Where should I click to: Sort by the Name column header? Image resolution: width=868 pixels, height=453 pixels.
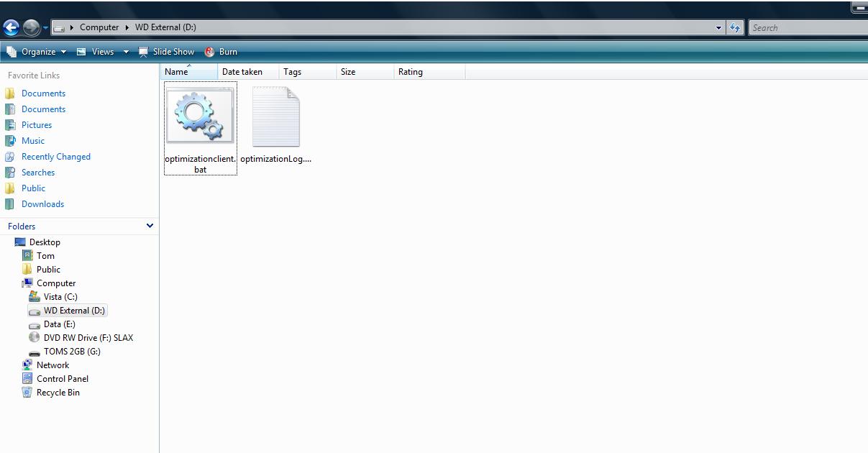(x=188, y=72)
